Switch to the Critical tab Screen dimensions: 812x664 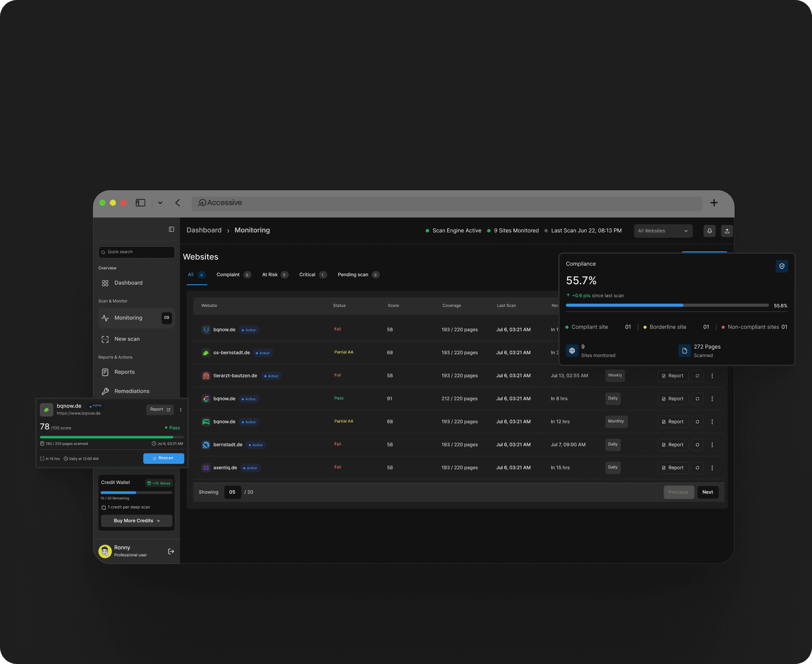click(x=312, y=275)
